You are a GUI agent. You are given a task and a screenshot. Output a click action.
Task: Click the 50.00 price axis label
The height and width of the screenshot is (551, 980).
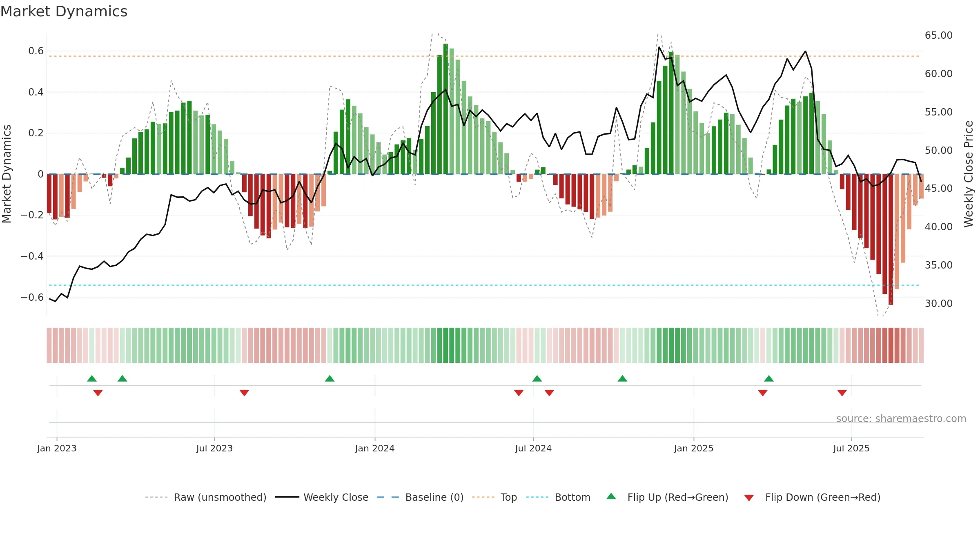pos(939,151)
